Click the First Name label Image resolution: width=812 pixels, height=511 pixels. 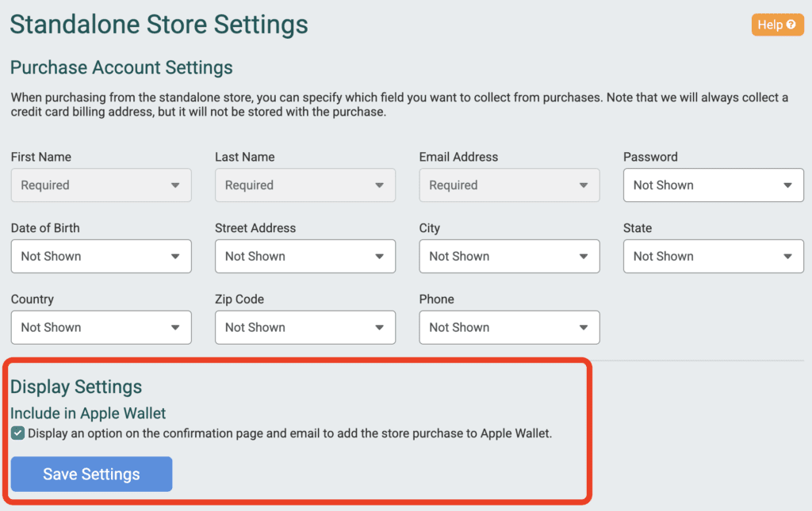[x=41, y=157]
